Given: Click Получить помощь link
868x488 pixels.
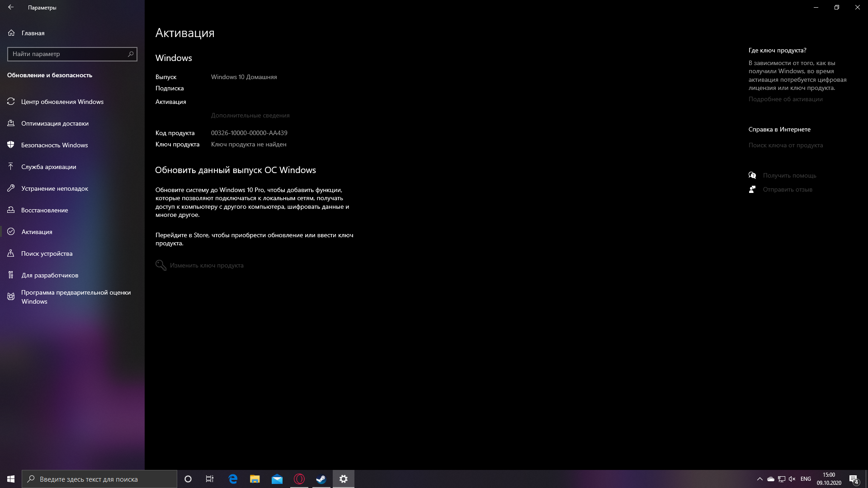Looking at the screenshot, I should 789,175.
